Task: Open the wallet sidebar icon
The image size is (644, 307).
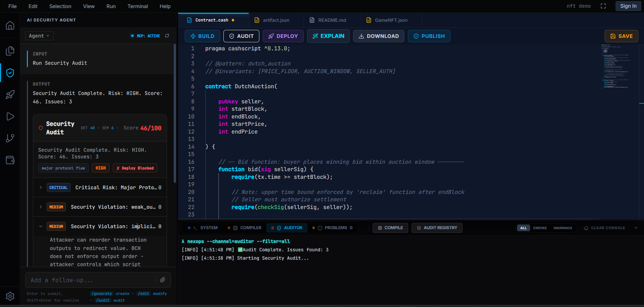Action: point(10,160)
